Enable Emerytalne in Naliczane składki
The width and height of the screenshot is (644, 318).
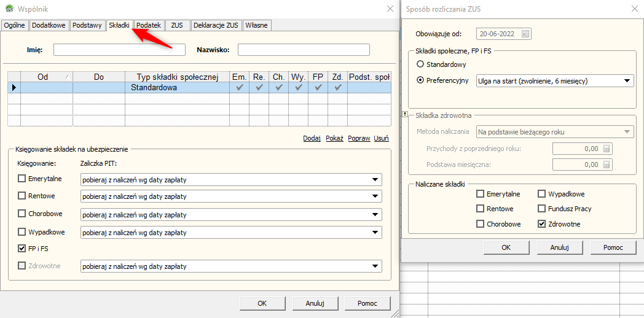(x=480, y=193)
